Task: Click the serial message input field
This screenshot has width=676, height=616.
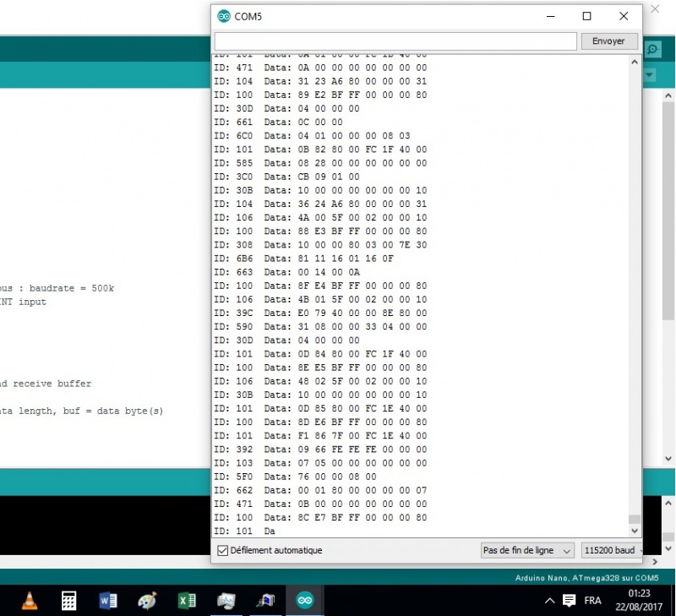Action: click(395, 41)
